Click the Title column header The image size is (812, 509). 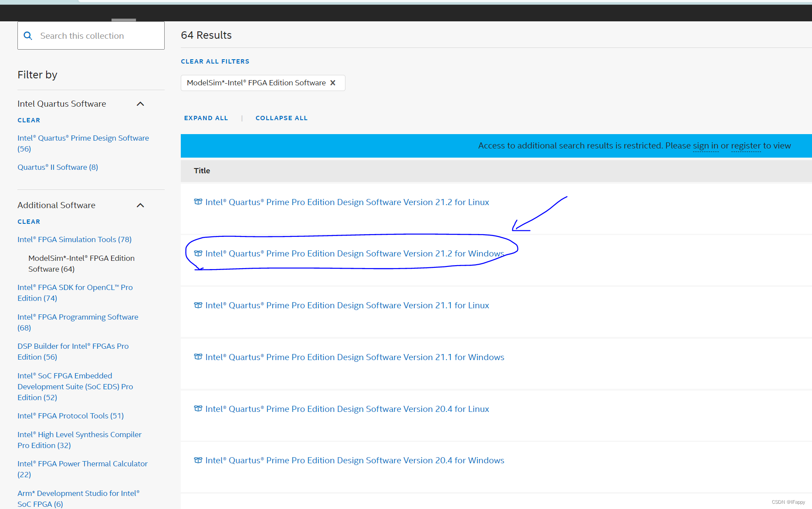click(x=202, y=171)
